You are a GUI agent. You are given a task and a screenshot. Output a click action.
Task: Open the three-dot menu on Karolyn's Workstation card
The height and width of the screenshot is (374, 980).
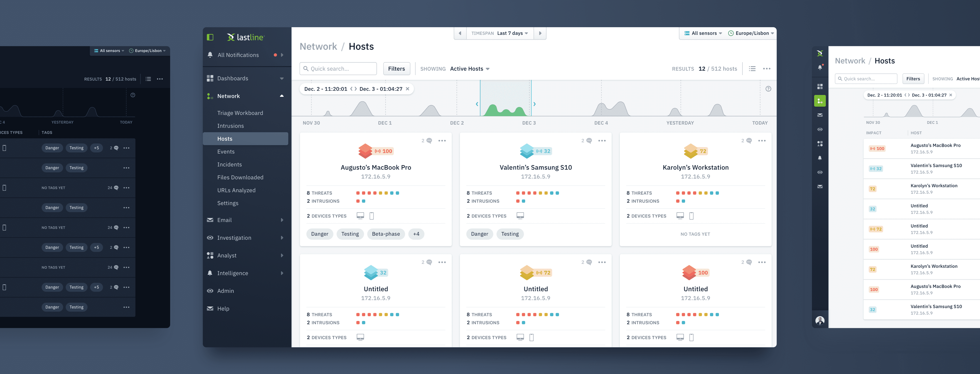pyautogui.click(x=762, y=141)
